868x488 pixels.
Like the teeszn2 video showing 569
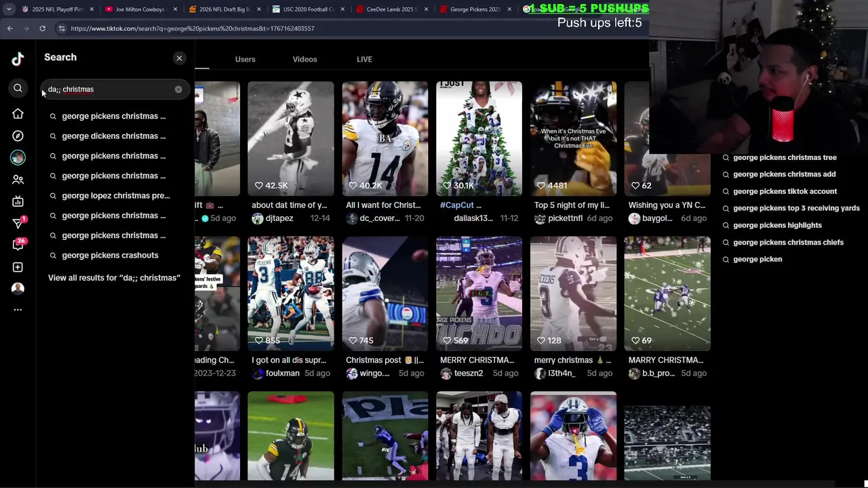click(x=447, y=340)
